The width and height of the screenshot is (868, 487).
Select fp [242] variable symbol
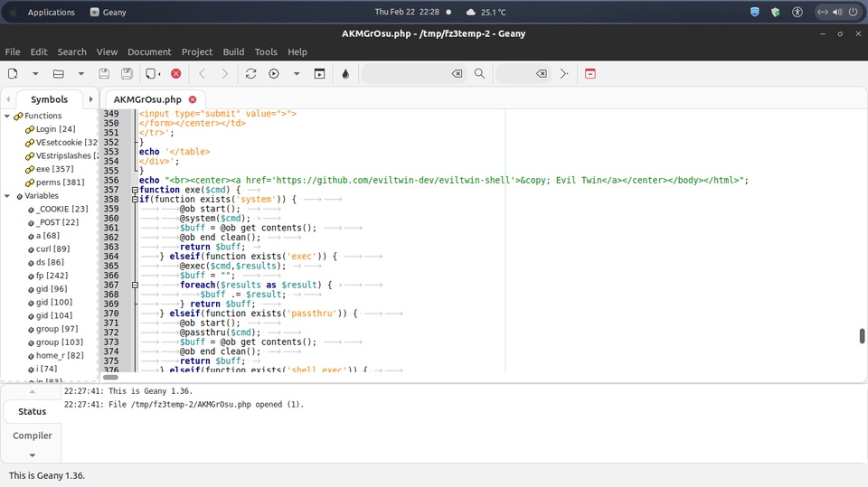click(52, 276)
